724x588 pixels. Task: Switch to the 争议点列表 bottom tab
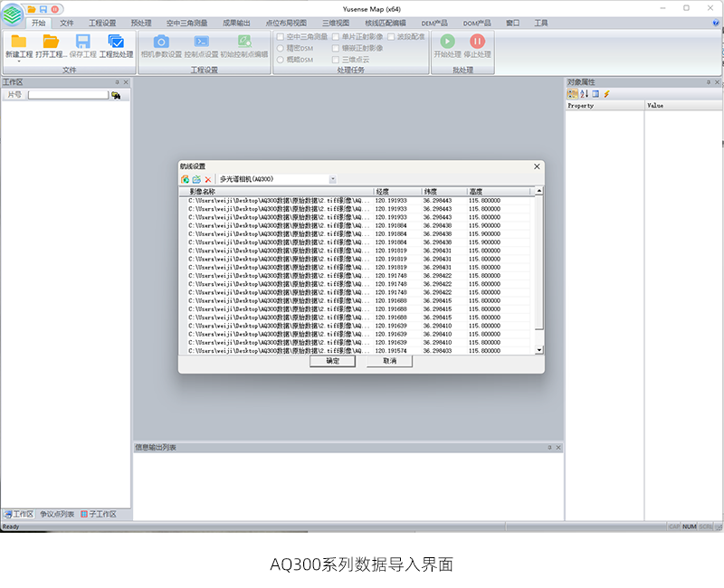(56, 514)
